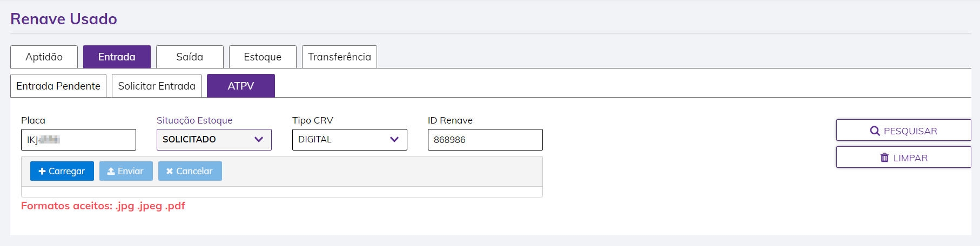Click the plus icon on Carregar
Image resolution: width=980 pixels, height=246 pixels.
click(x=42, y=171)
